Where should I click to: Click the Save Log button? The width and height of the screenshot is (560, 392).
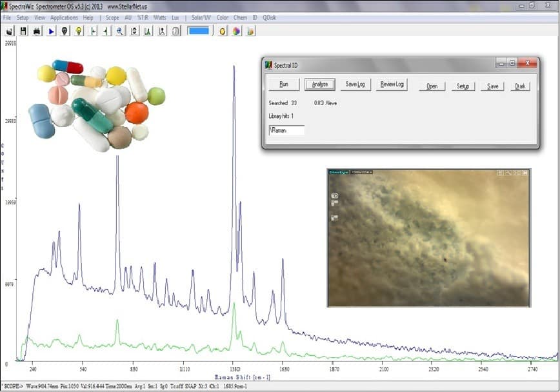pos(355,84)
